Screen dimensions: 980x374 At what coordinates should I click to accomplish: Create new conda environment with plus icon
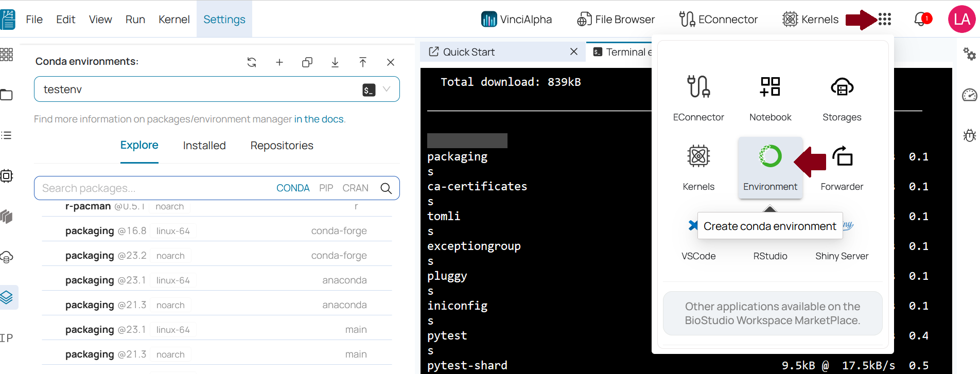point(279,62)
